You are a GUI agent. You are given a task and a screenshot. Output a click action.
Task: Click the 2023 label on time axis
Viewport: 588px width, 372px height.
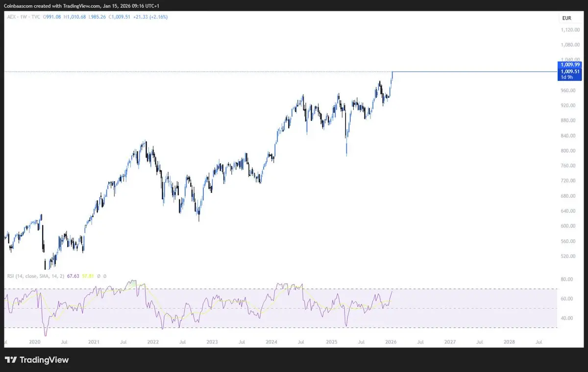212,341
